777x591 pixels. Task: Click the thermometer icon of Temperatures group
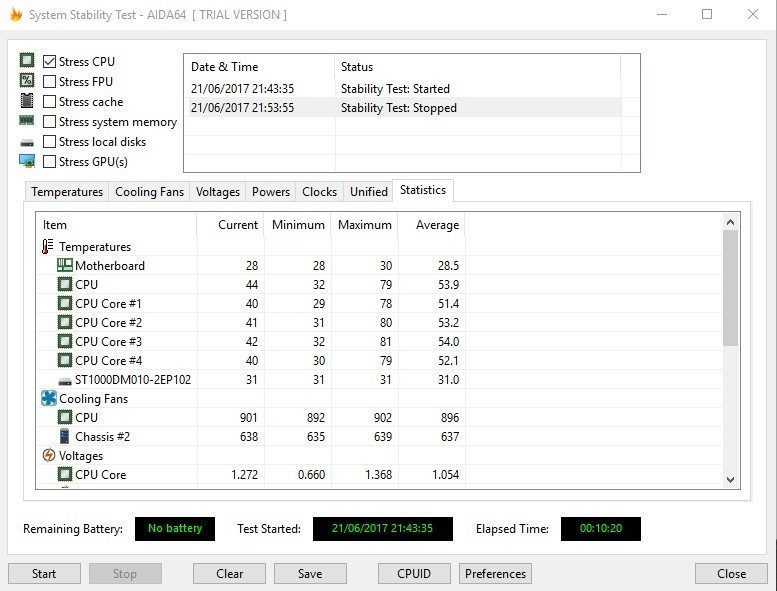coord(48,246)
